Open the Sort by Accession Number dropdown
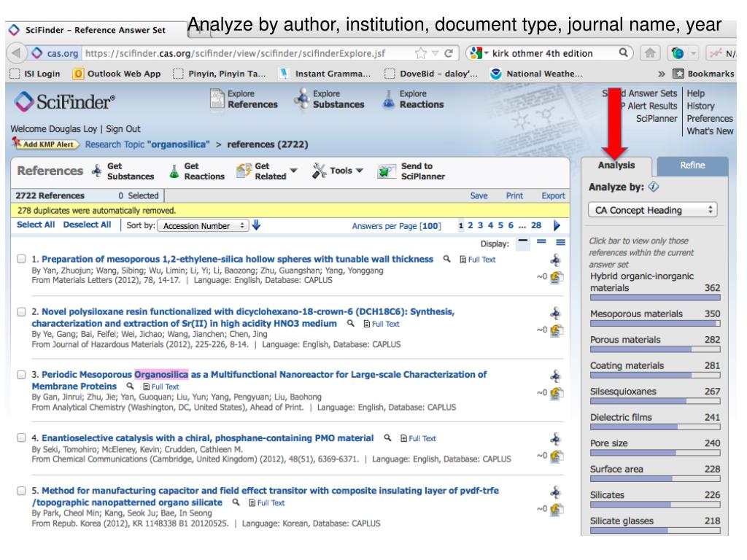The width and height of the screenshot is (747, 560). [x=204, y=226]
